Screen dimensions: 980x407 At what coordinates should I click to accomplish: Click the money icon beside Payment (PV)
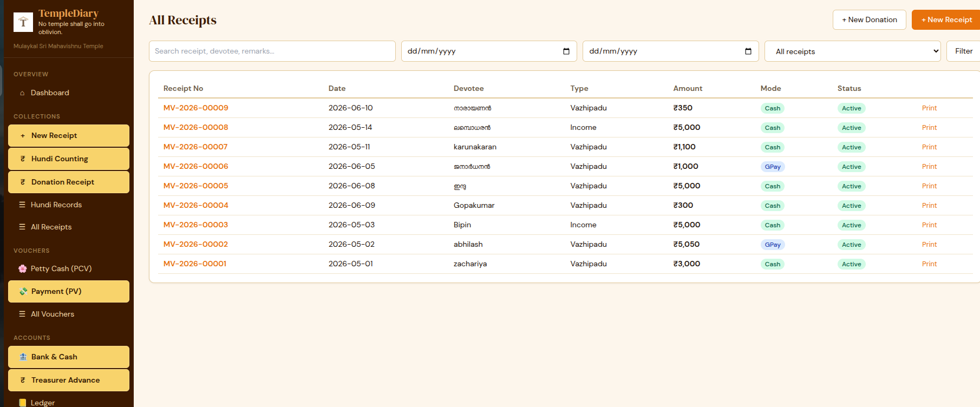23,291
